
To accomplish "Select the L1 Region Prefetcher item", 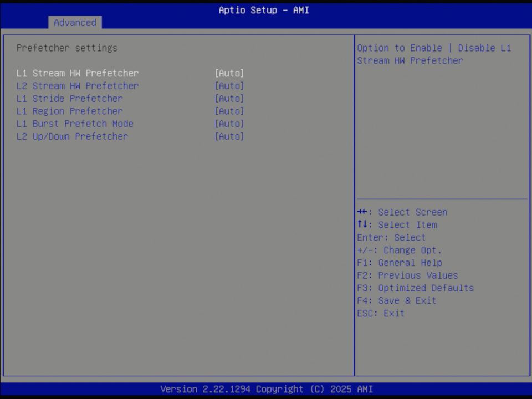I will point(69,111).
